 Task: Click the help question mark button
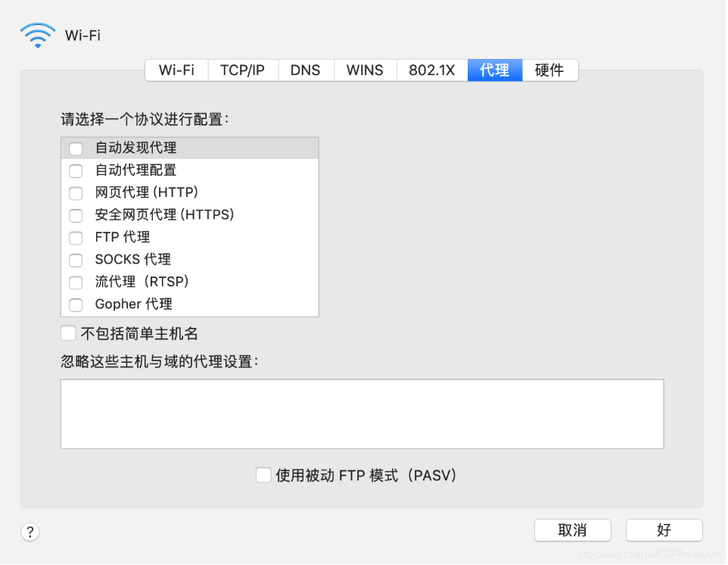(x=30, y=532)
